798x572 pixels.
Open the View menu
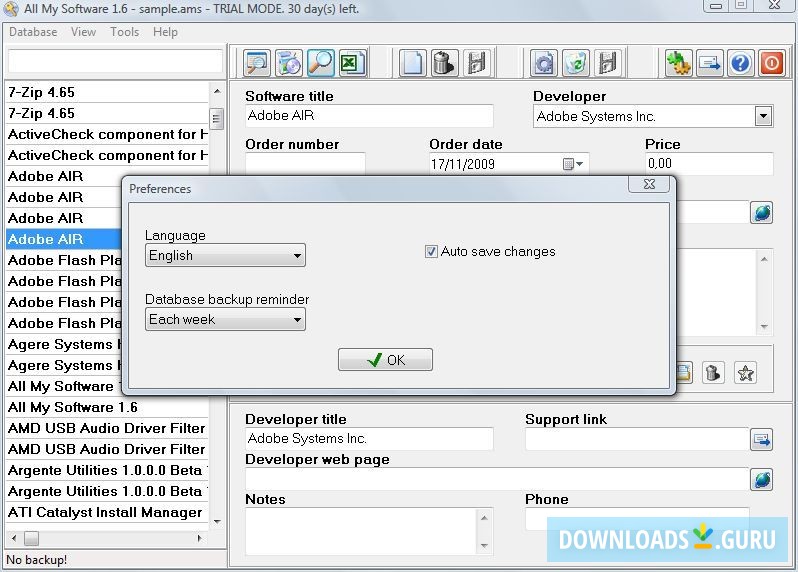pyautogui.click(x=83, y=32)
